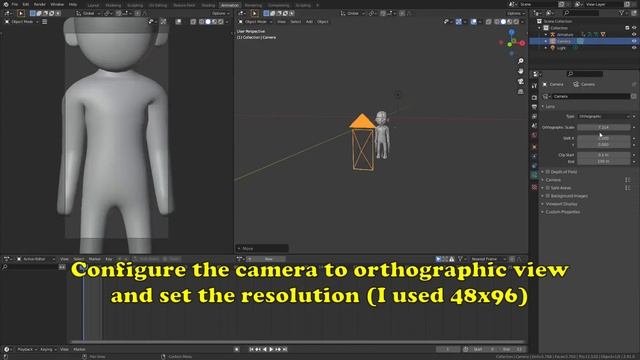Viewport: 640px width, 360px height.
Task: Toggle gizmo visibility in the center viewport header
Action: coord(459,22)
